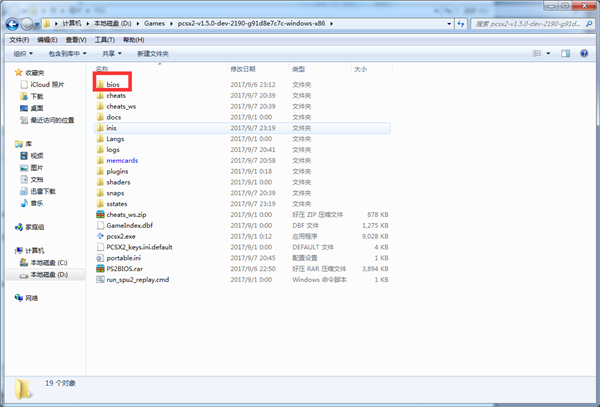
Task: Open the 音乐 library
Action: click(32, 203)
